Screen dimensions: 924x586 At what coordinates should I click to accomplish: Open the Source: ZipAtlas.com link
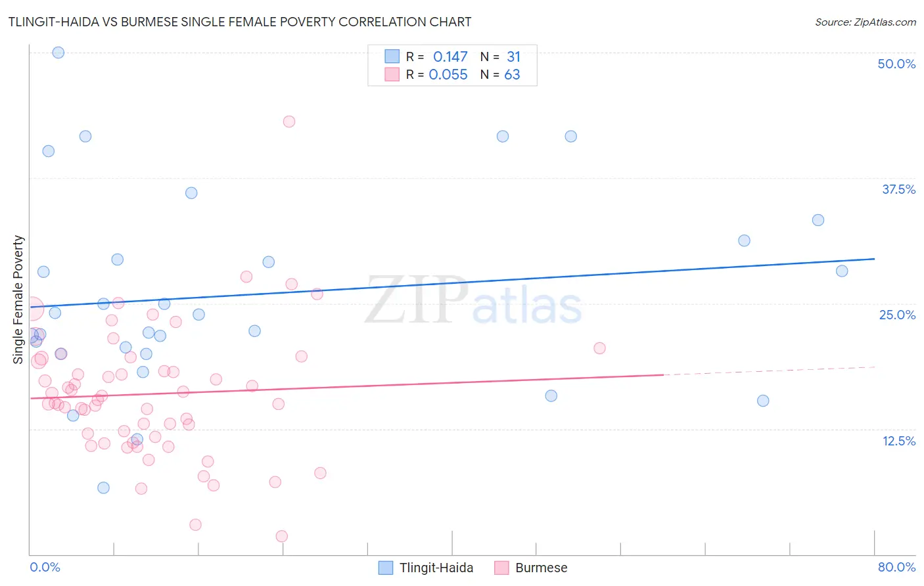pos(866,22)
